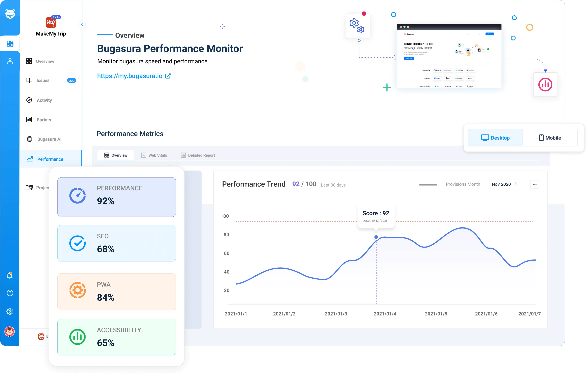Select the PWA 84% card

(x=117, y=292)
